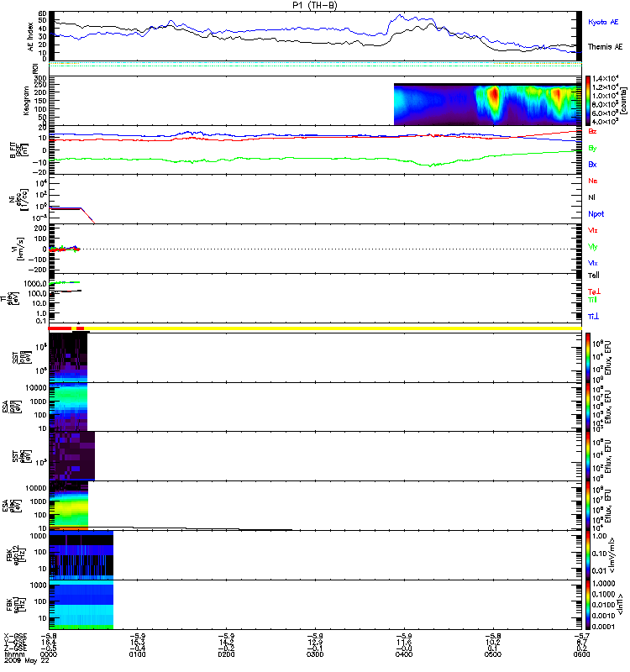Click the "X-GSE" row label
The width and height of the screenshot is (630, 672).
coord(15,636)
